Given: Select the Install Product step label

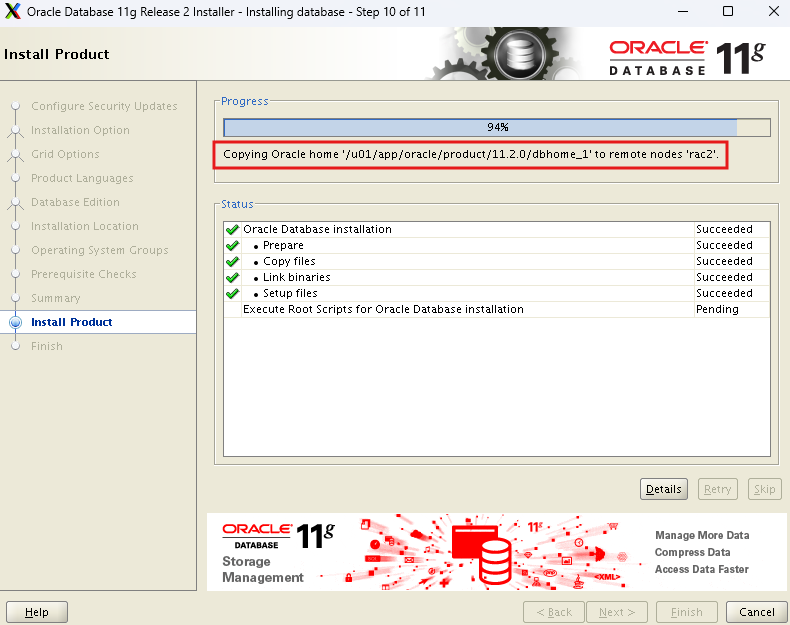Looking at the screenshot, I should click(x=72, y=322).
